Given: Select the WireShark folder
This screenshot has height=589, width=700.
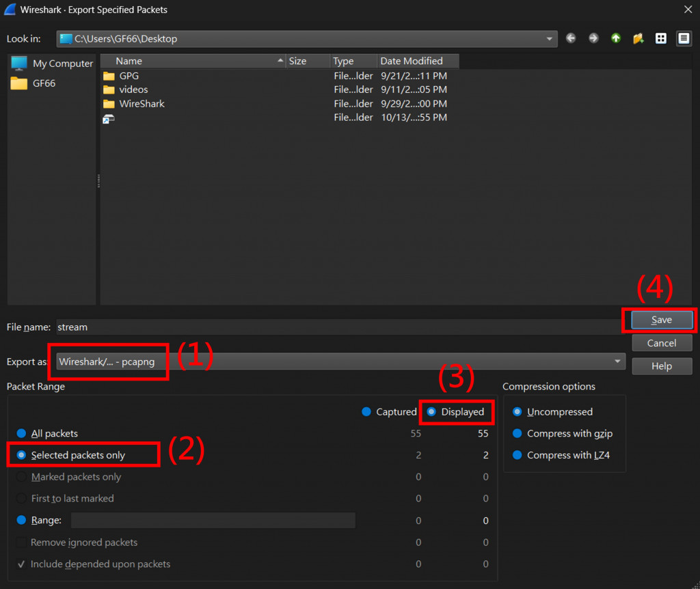Looking at the screenshot, I should click(134, 104).
